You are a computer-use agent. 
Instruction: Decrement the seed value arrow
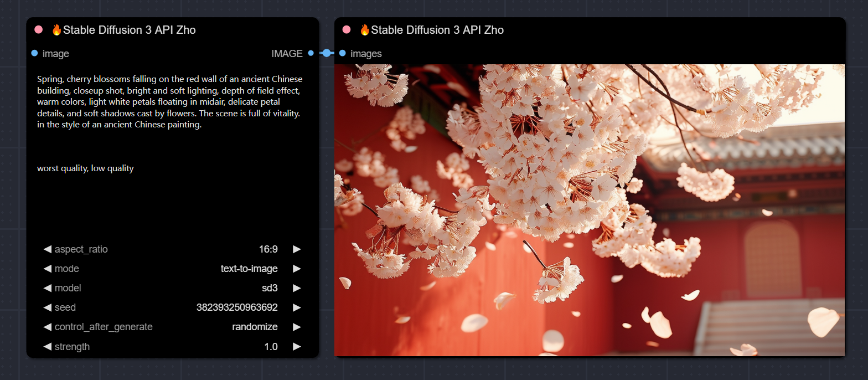pos(47,307)
